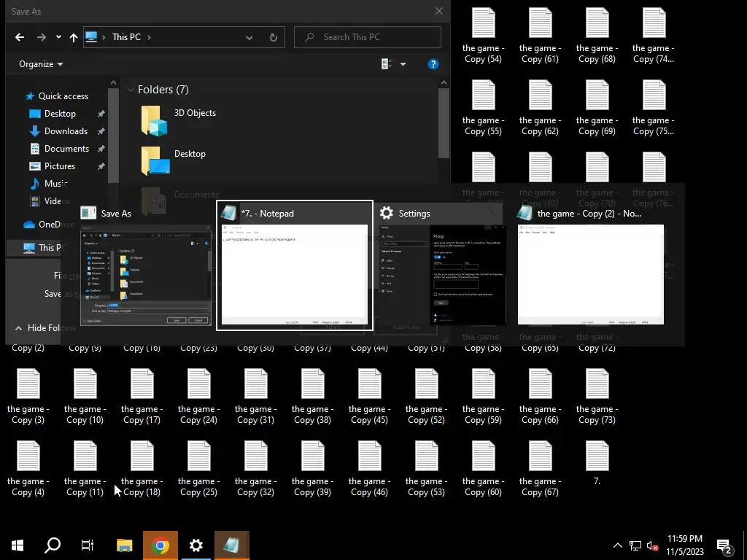This screenshot has height=560, width=747.
Task: Click the Search This PC field
Action: (368, 37)
